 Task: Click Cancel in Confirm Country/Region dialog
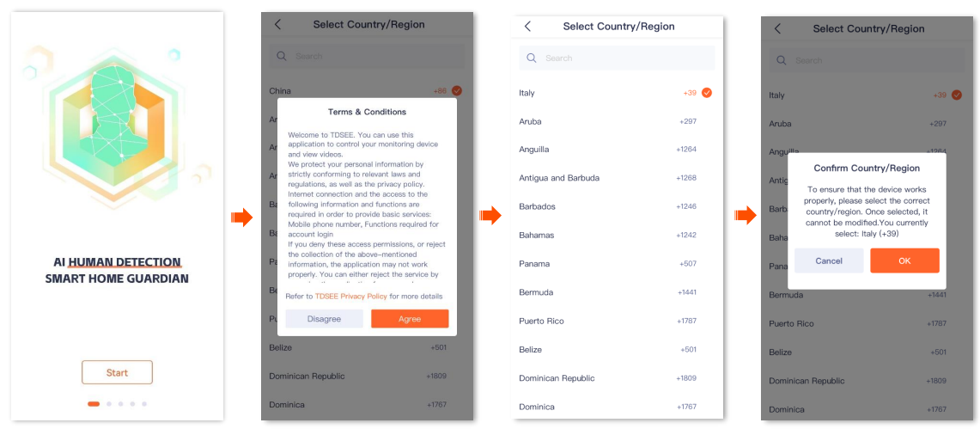829,260
